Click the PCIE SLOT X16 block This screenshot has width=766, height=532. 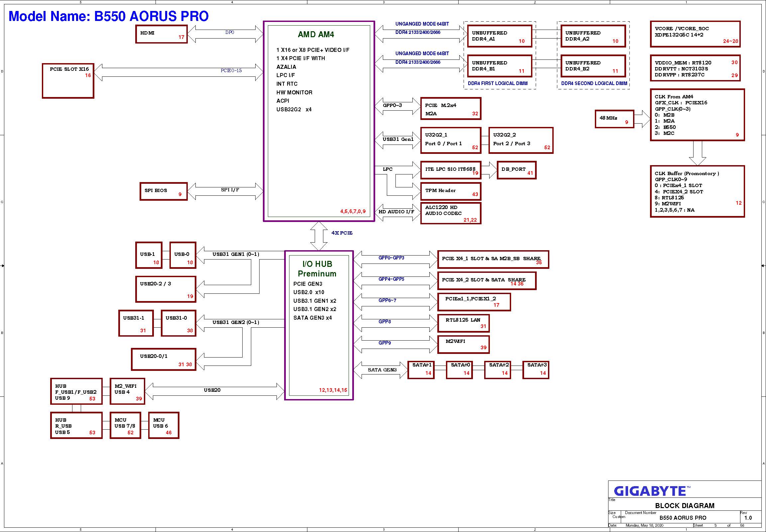click(x=68, y=81)
